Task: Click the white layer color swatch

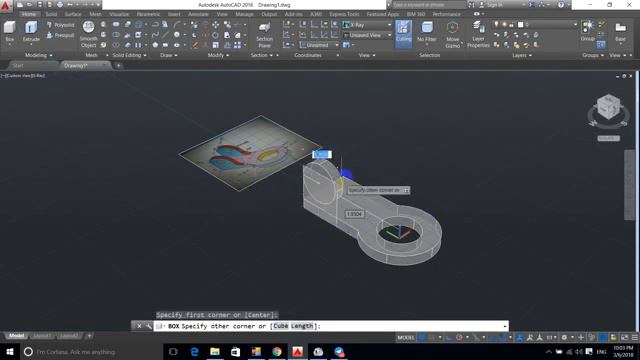Action: [x=520, y=24]
